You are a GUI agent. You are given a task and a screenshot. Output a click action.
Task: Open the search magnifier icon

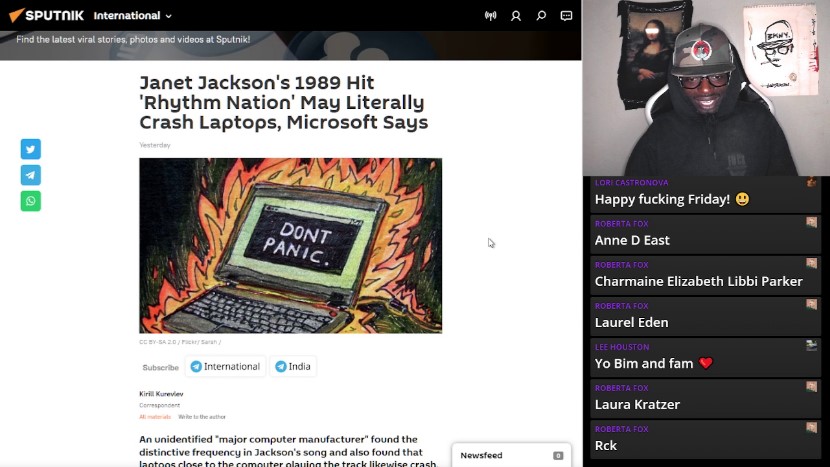[541, 16]
